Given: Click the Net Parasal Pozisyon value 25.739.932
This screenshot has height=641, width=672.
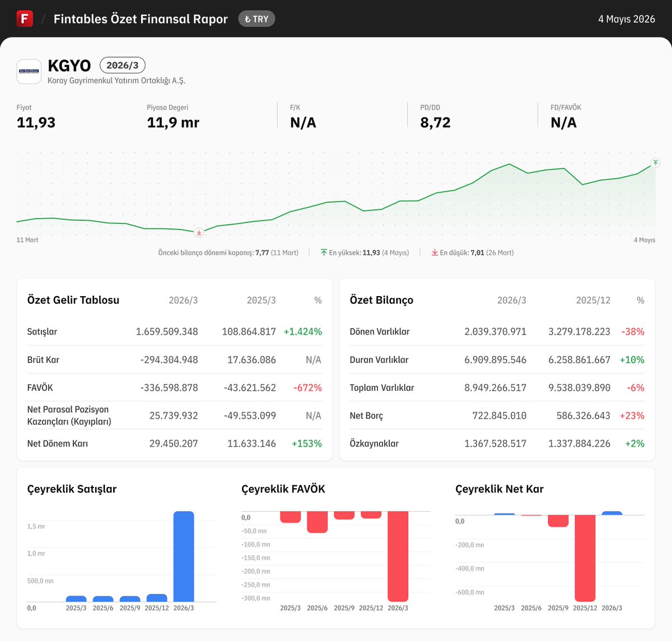Looking at the screenshot, I should click(174, 415).
